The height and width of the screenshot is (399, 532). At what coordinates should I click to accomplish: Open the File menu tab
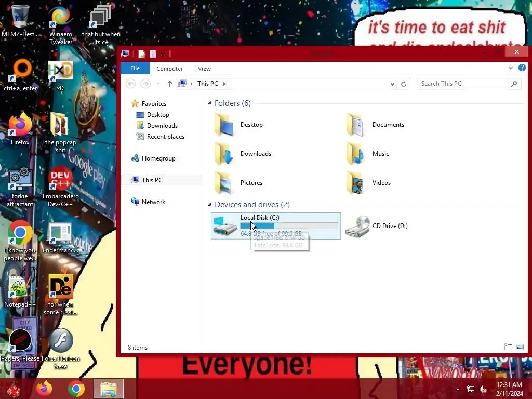pyautogui.click(x=135, y=68)
